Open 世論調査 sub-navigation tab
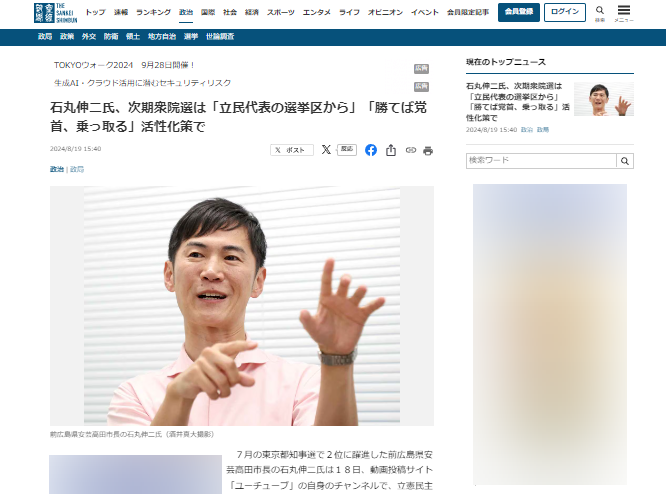This screenshot has width=666, height=494. coord(220,37)
